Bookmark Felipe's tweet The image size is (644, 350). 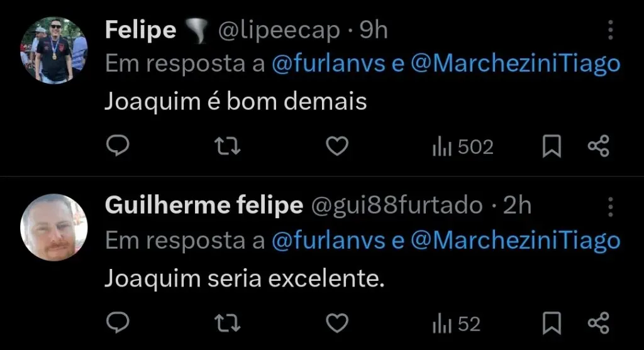552,146
